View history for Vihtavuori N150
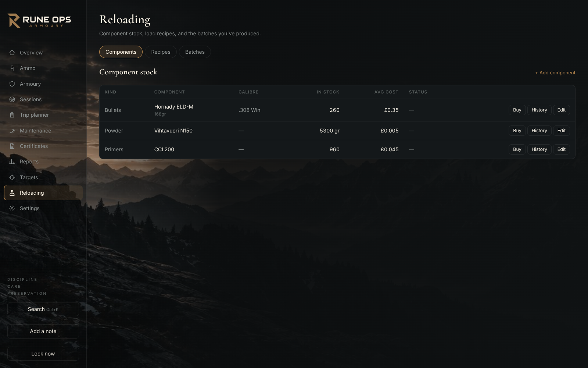The height and width of the screenshot is (368, 588). click(539, 131)
